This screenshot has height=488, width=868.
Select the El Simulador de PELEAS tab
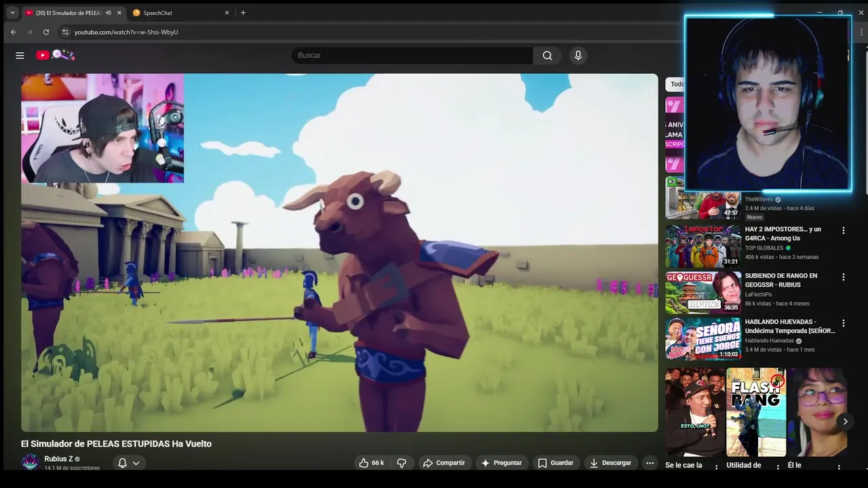click(x=73, y=13)
